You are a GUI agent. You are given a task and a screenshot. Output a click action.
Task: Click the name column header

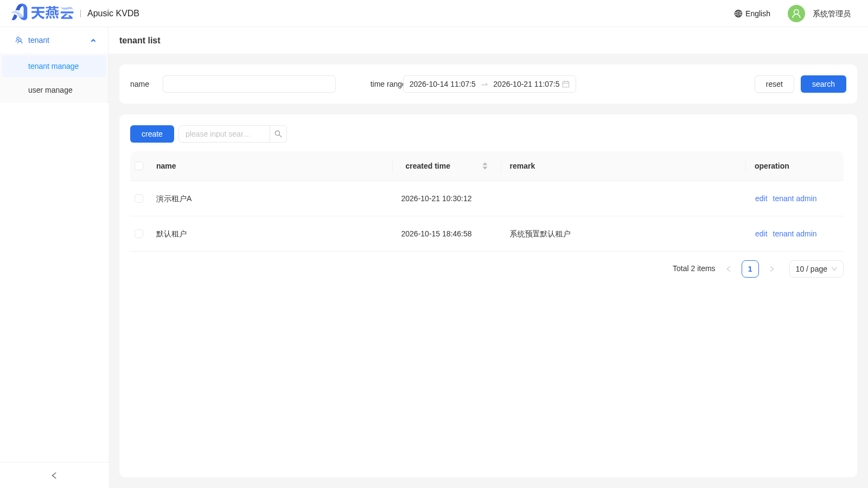[166, 166]
